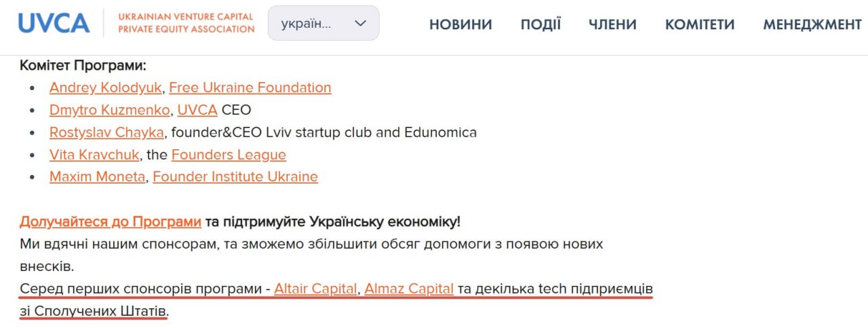
Task: Open the НОВИНИ menu item
Action: click(460, 24)
